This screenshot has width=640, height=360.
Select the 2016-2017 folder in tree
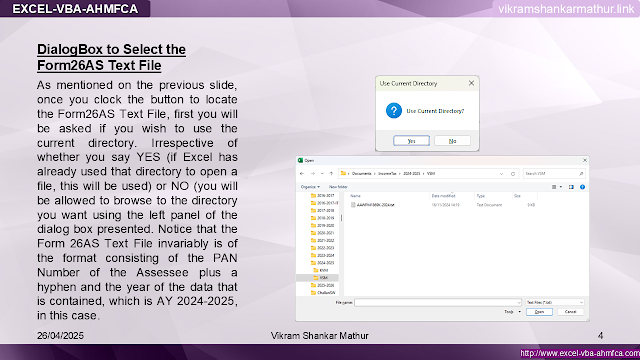[x=322, y=196]
